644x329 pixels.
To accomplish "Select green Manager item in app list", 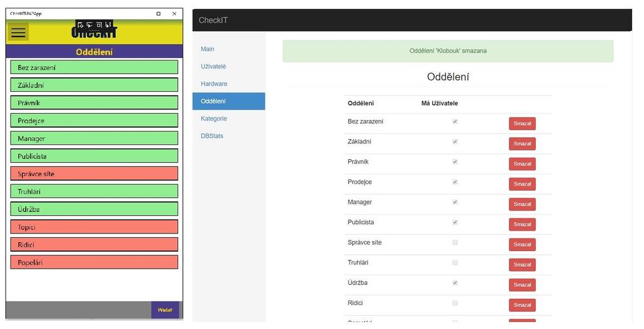I will 94,138.
